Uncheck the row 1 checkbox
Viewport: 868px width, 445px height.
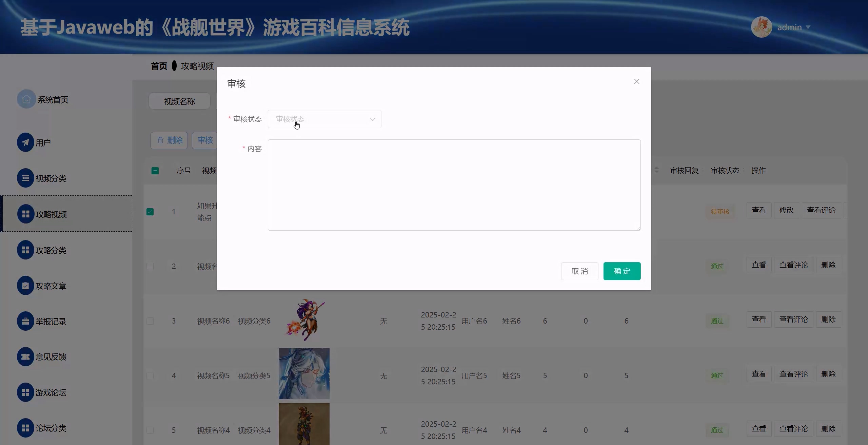tap(150, 212)
